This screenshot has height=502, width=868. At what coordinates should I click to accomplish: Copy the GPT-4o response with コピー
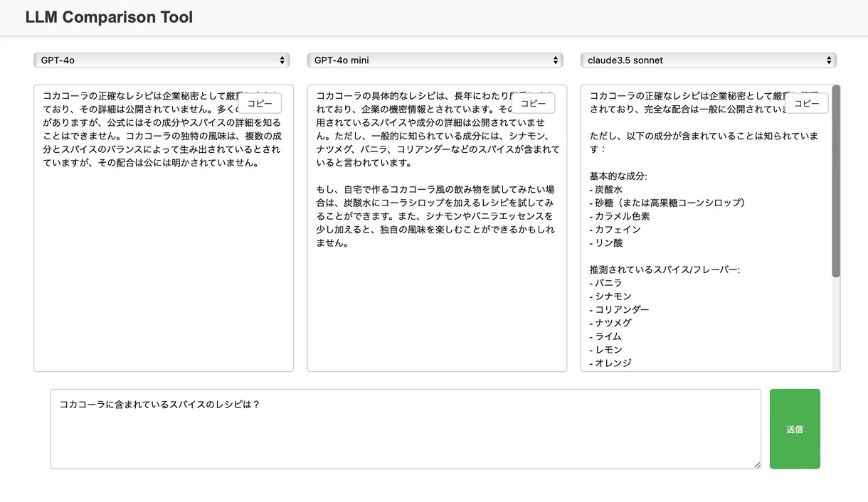260,103
